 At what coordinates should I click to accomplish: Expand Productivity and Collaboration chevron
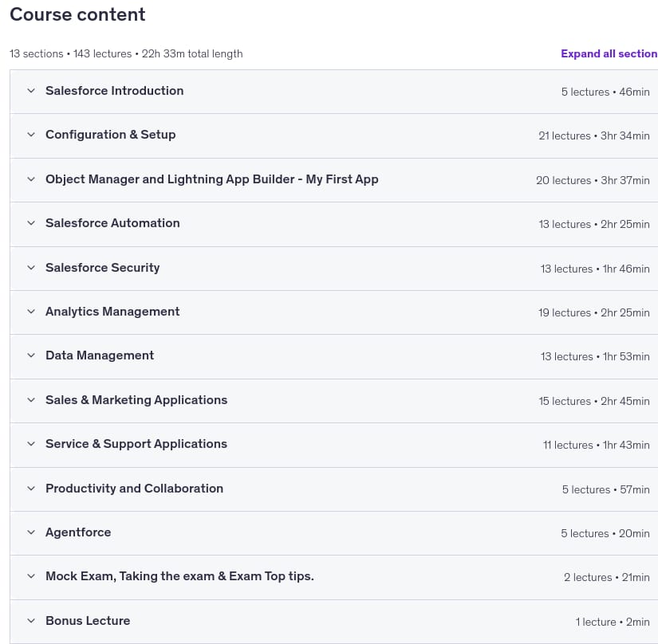pyautogui.click(x=31, y=489)
